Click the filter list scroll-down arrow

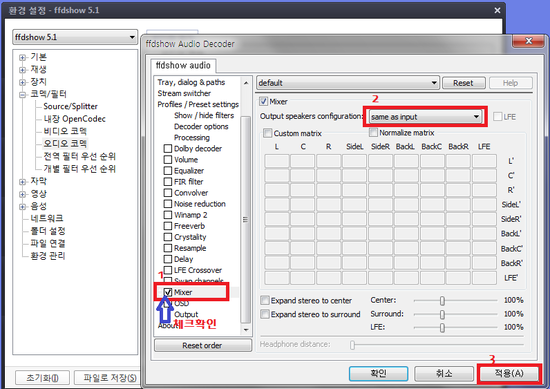246,330
